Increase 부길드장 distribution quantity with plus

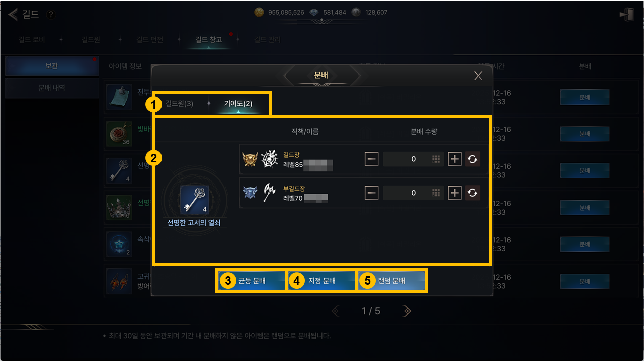455,193
